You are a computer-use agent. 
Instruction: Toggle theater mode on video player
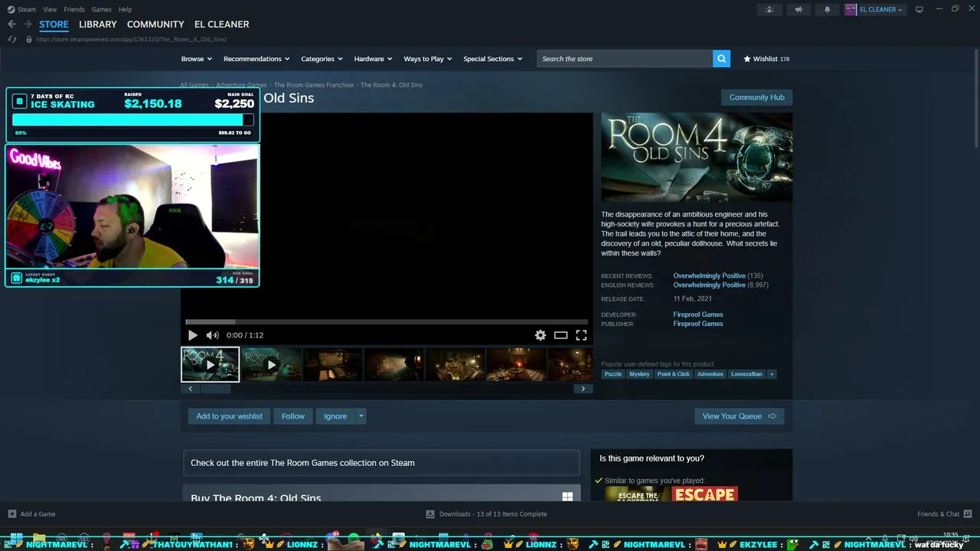(x=561, y=335)
